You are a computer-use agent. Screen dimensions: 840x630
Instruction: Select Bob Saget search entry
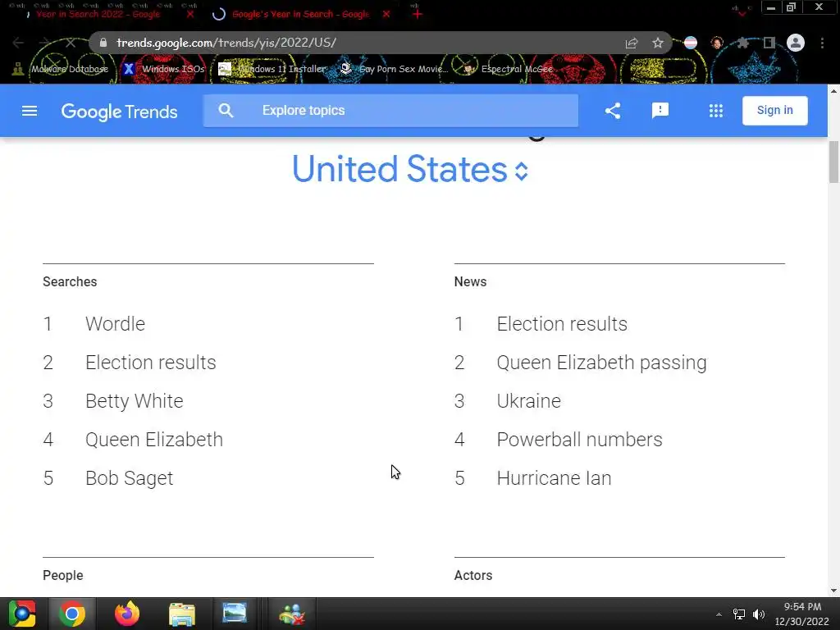tap(129, 478)
